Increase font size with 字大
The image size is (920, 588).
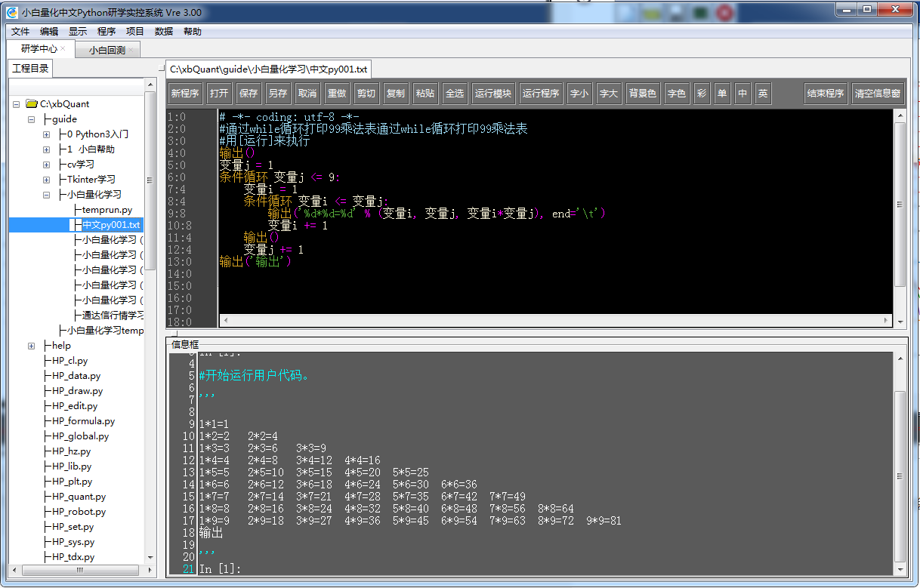click(608, 94)
